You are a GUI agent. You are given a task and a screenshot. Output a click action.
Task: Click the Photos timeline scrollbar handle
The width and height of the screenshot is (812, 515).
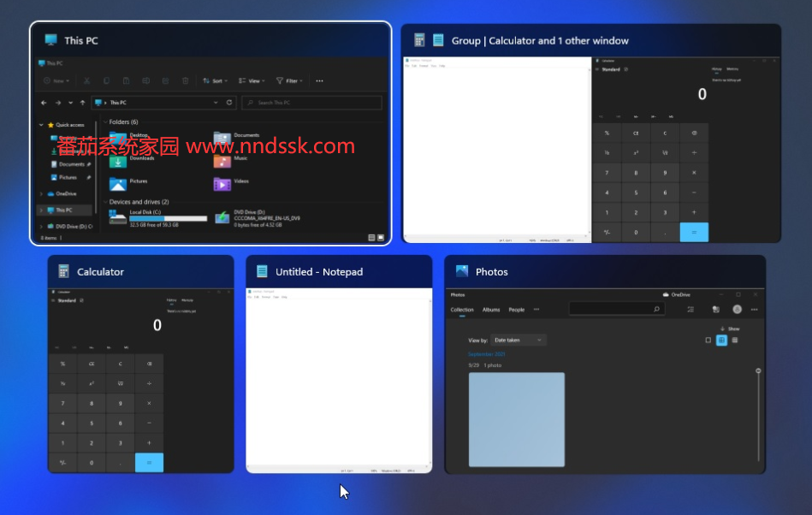pyautogui.click(x=758, y=370)
